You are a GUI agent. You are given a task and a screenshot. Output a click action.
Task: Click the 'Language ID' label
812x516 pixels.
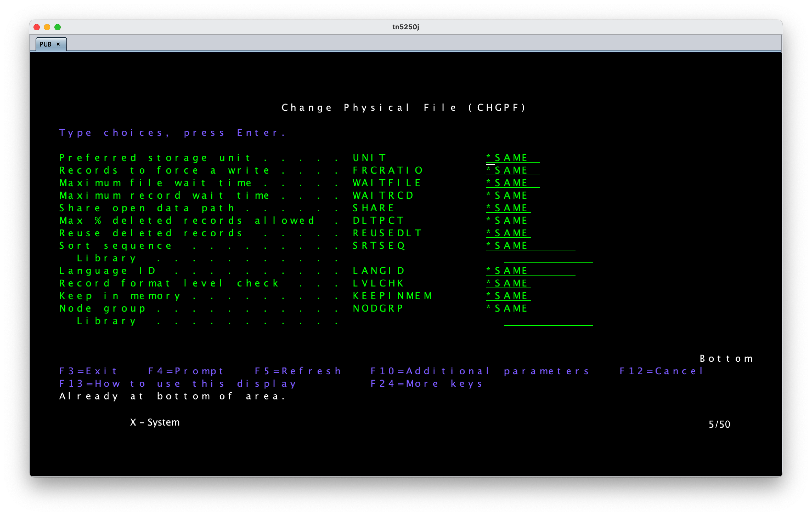(107, 271)
